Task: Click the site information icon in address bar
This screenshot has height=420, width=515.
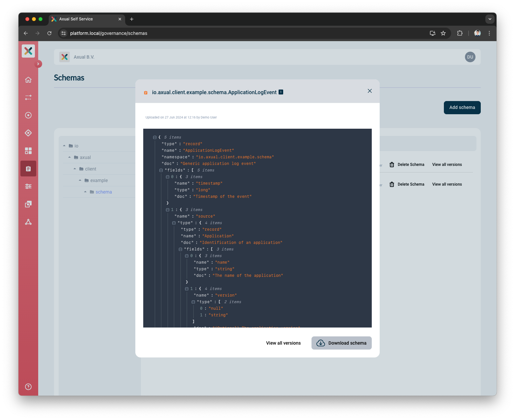Action: point(64,33)
